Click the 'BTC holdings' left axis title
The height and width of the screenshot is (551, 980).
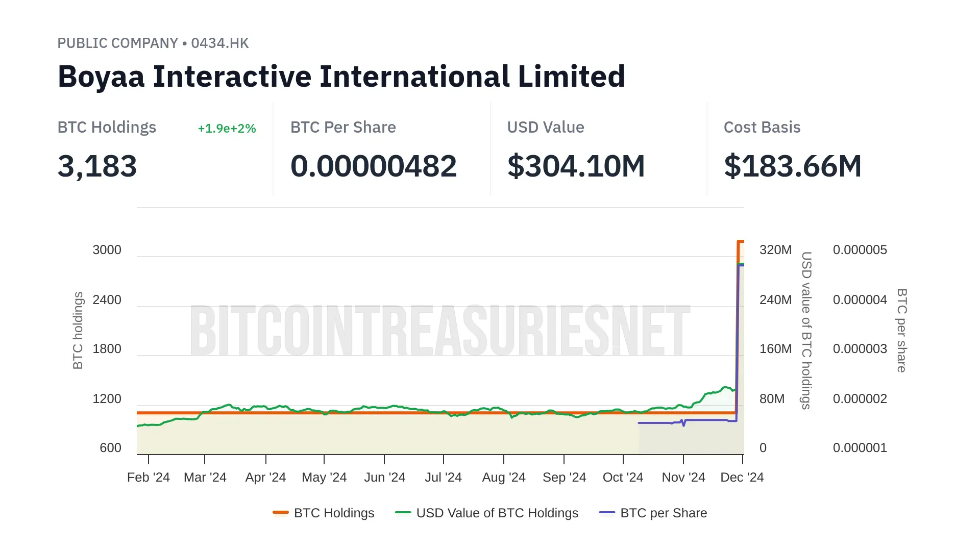[x=78, y=330]
